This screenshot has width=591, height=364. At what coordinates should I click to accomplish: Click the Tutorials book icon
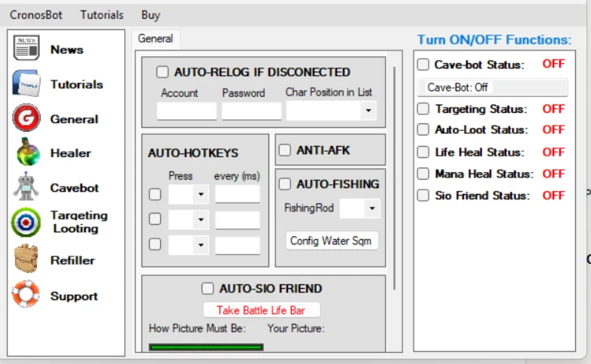pos(26,83)
